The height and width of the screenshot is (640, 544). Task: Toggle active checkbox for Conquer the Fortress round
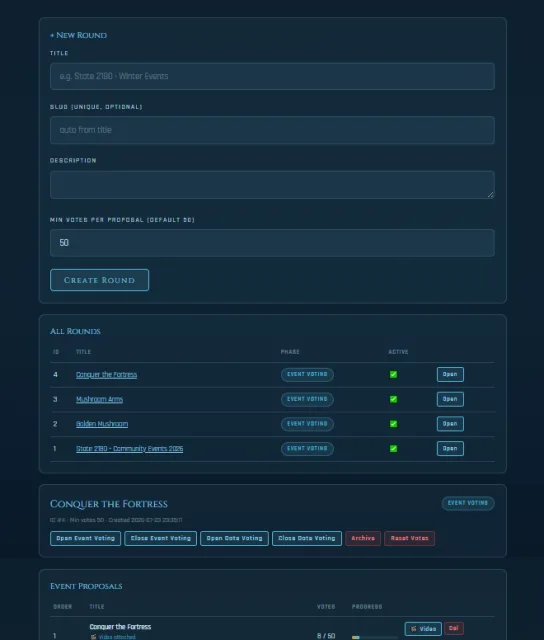393,374
